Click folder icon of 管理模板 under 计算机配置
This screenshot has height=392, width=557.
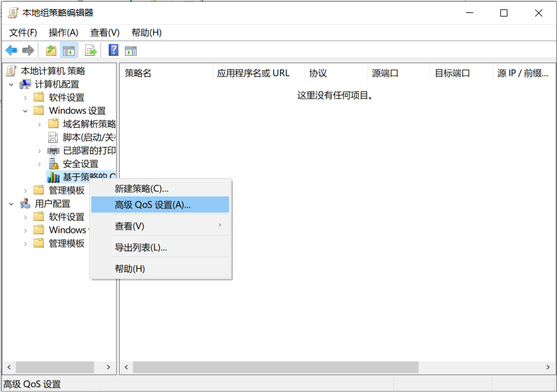tap(39, 190)
